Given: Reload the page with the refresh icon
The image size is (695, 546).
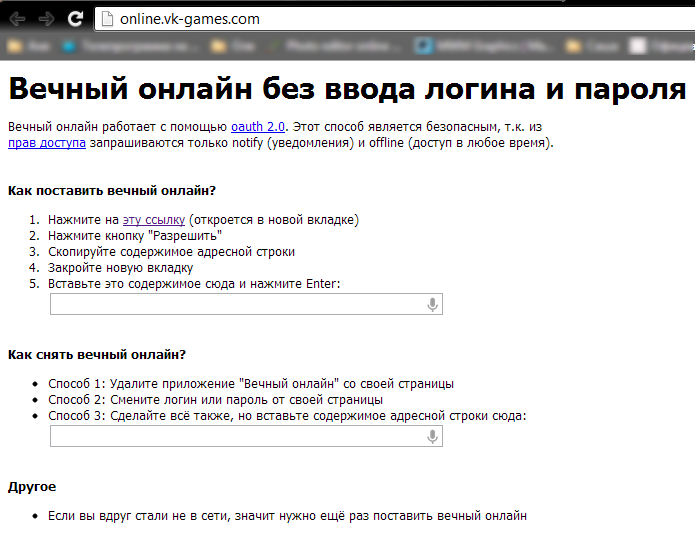Looking at the screenshot, I should click(x=76, y=18).
